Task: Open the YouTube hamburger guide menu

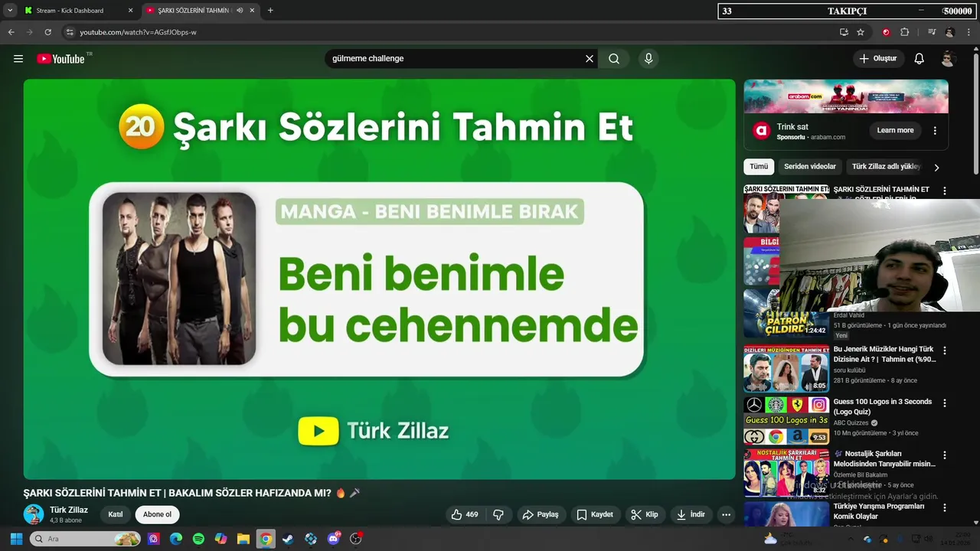Action: [18, 59]
